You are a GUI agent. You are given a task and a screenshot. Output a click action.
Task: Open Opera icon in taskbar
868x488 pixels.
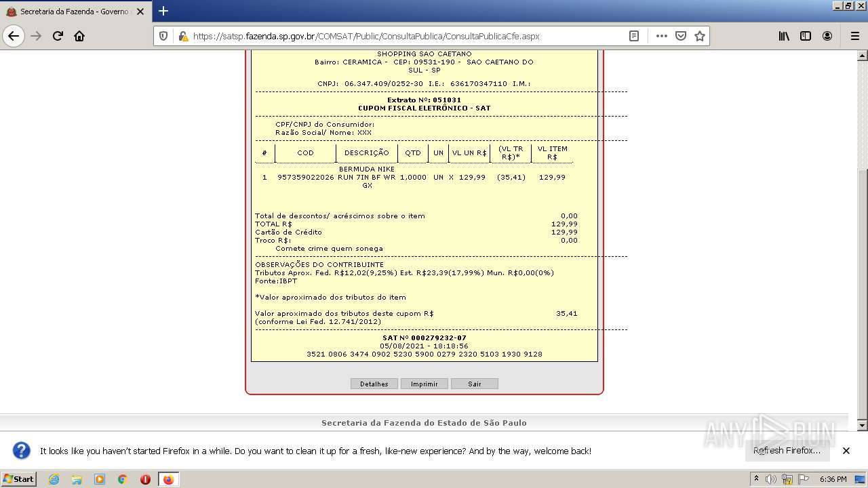pos(145,479)
